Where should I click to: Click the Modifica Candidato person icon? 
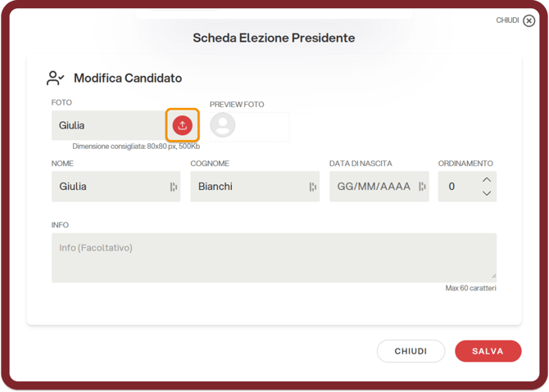coord(56,79)
